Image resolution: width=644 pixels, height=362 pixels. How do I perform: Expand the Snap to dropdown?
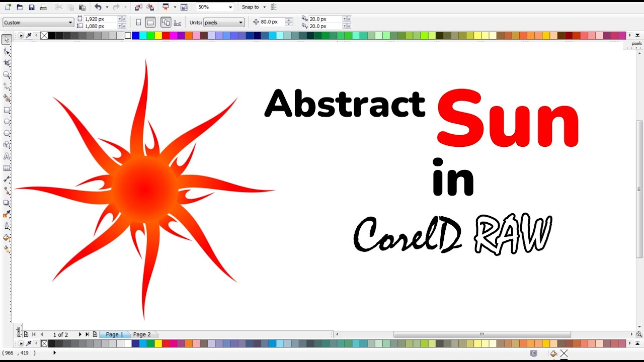264,7
